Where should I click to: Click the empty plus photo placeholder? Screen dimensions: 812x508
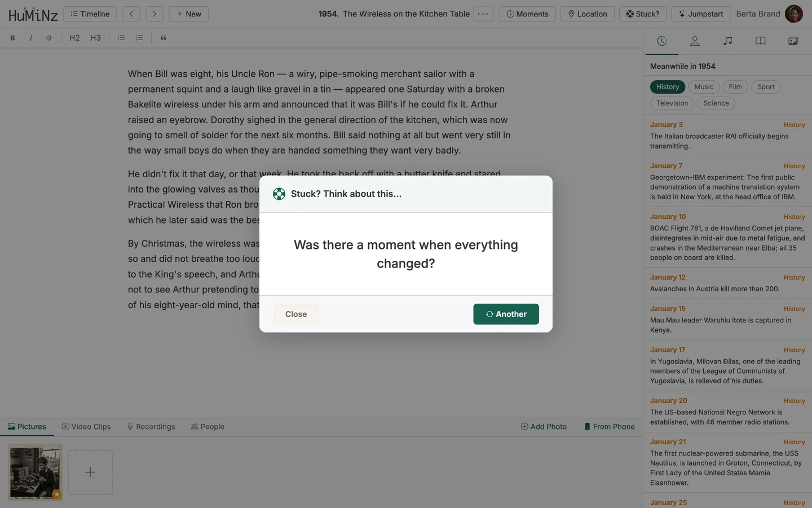[90, 472]
